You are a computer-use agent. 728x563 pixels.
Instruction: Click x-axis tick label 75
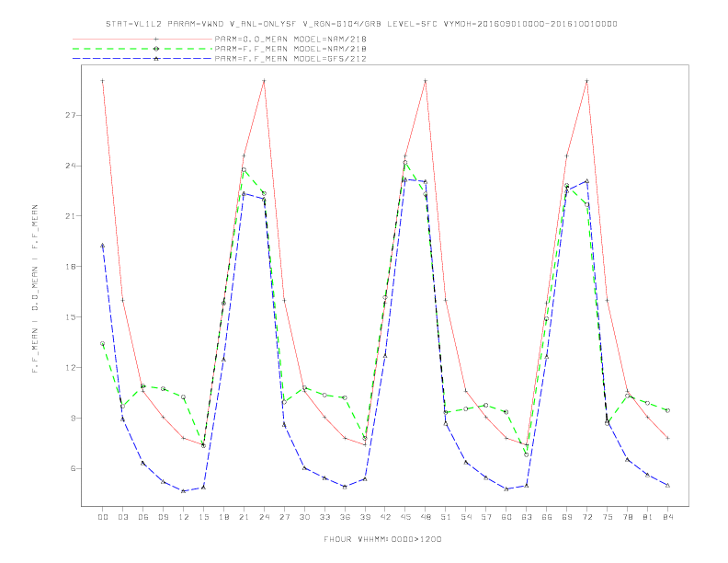tap(608, 517)
